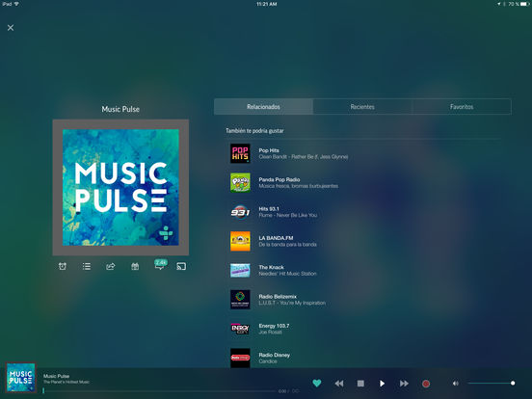The width and height of the screenshot is (532, 399).
Task: Start playback with play button
Action: click(x=382, y=384)
